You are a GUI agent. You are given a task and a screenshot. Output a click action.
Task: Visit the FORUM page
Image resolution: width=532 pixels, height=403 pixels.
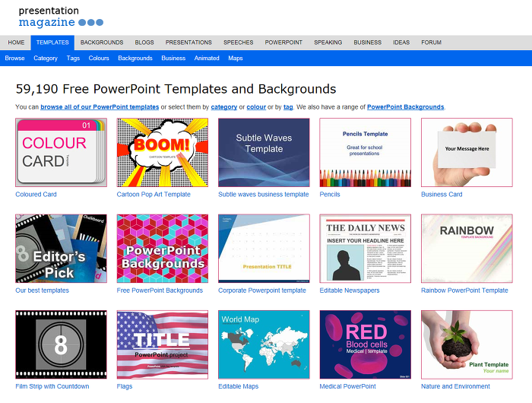(x=431, y=43)
